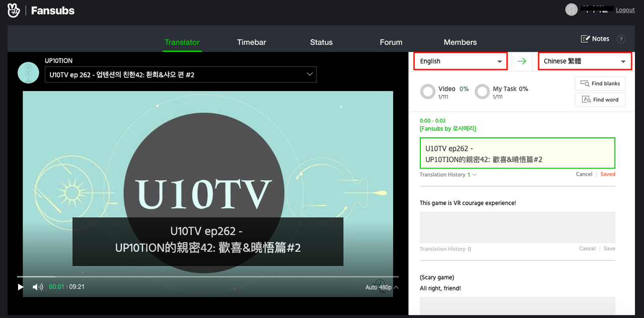Click the V Live logo icon
This screenshot has width=644, height=318.
pyautogui.click(x=14, y=10)
